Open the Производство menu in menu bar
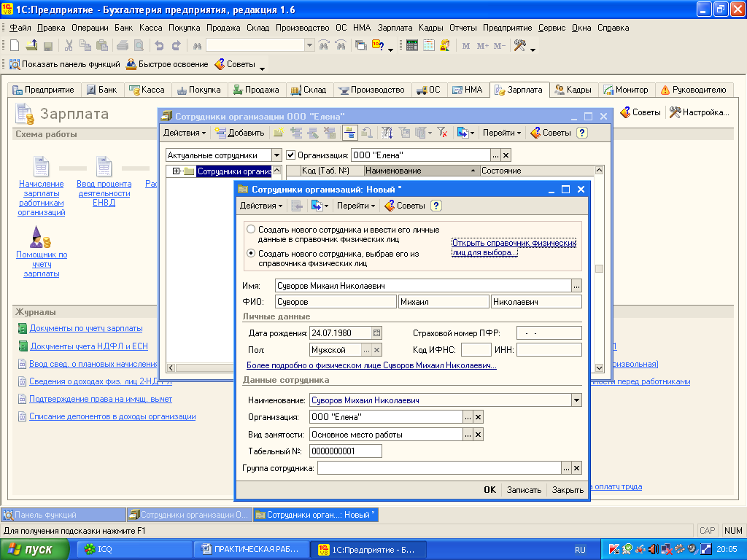Screen dimensions: 747x560 303,28
